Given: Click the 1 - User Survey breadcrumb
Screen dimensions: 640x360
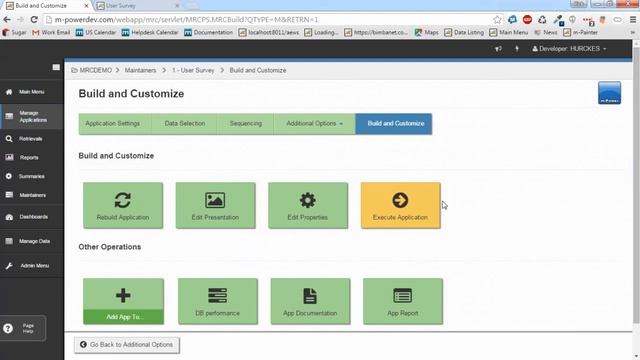Looking at the screenshot, I should click(x=193, y=70).
